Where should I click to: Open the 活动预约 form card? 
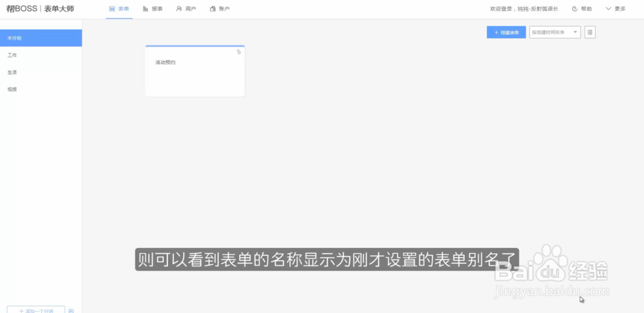point(195,71)
